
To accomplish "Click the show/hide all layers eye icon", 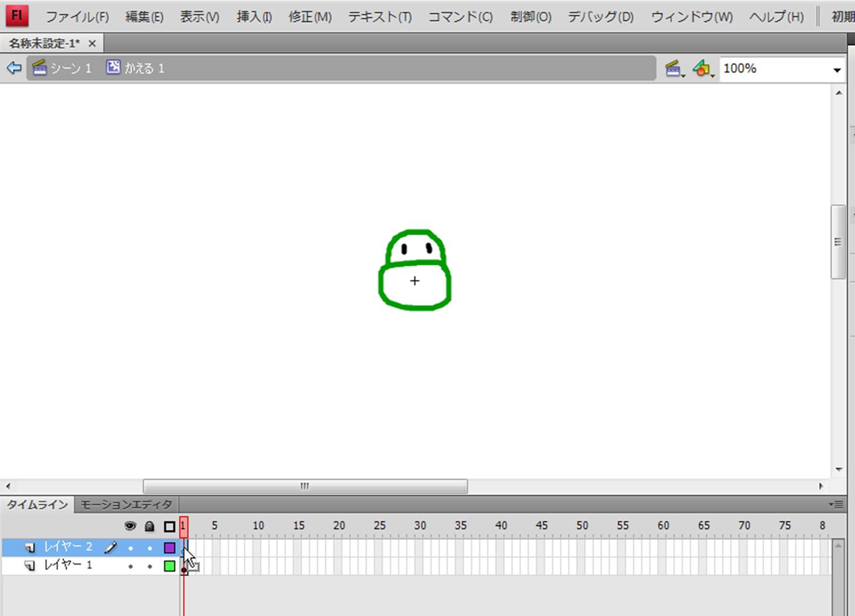I will 130,526.
